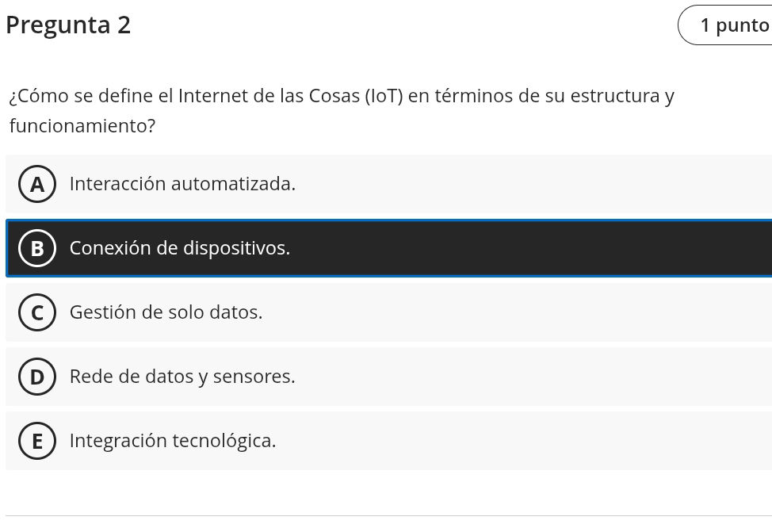Click the circled letter C icon
The image size is (772, 532).
37,312
